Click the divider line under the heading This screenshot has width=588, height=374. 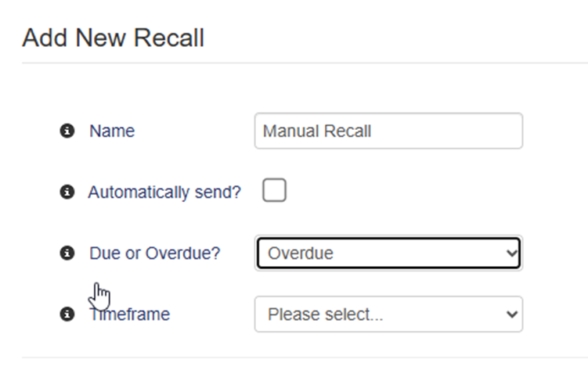(x=304, y=63)
